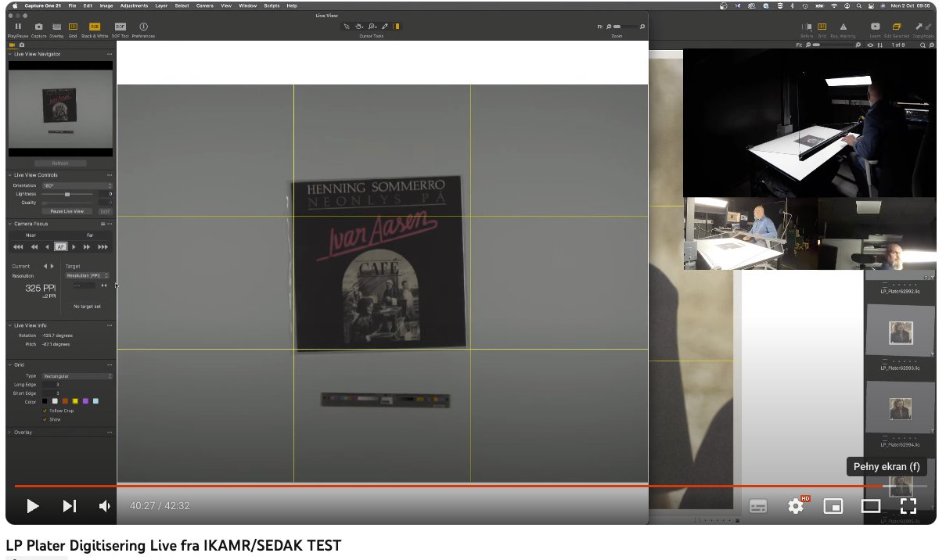946x560 pixels.
Task: Open the Camera menu
Action: point(204,5)
